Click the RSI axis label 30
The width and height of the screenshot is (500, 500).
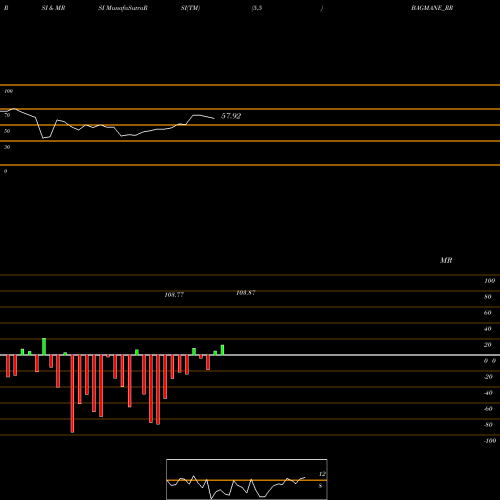tap(7, 147)
